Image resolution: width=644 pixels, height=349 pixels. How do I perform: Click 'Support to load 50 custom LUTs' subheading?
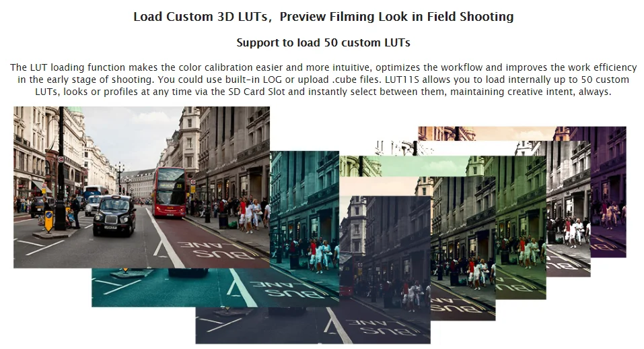(x=323, y=42)
